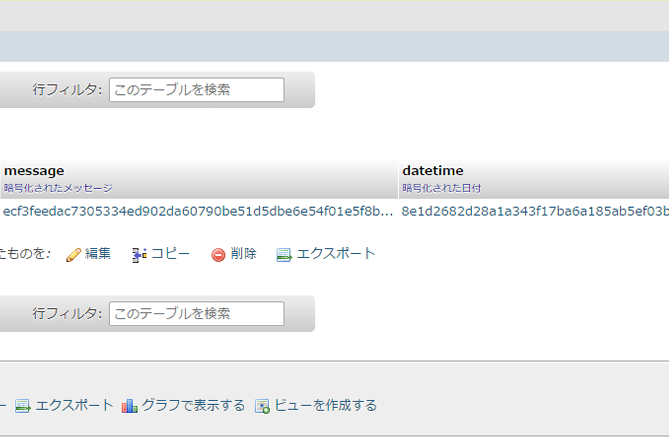Screen dimensions: 669x437
Task: Select encrypted datetime cell 8e1d2682d28a...
Action: [x=535, y=211]
